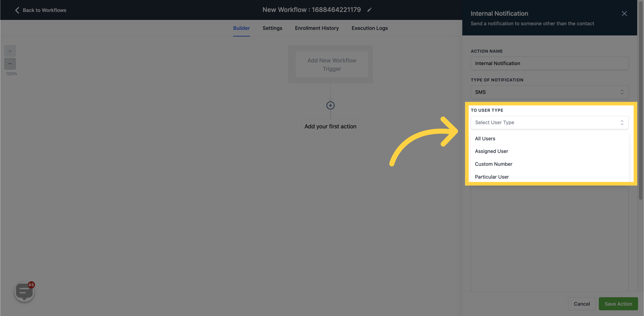Click the Back to Workflows arrow icon
Screen dimensions: 644x316
17,10
